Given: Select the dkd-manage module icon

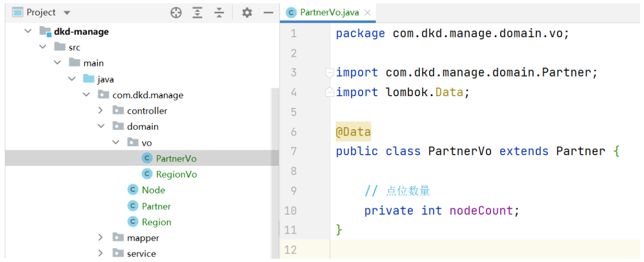Looking at the screenshot, I should point(45,31).
